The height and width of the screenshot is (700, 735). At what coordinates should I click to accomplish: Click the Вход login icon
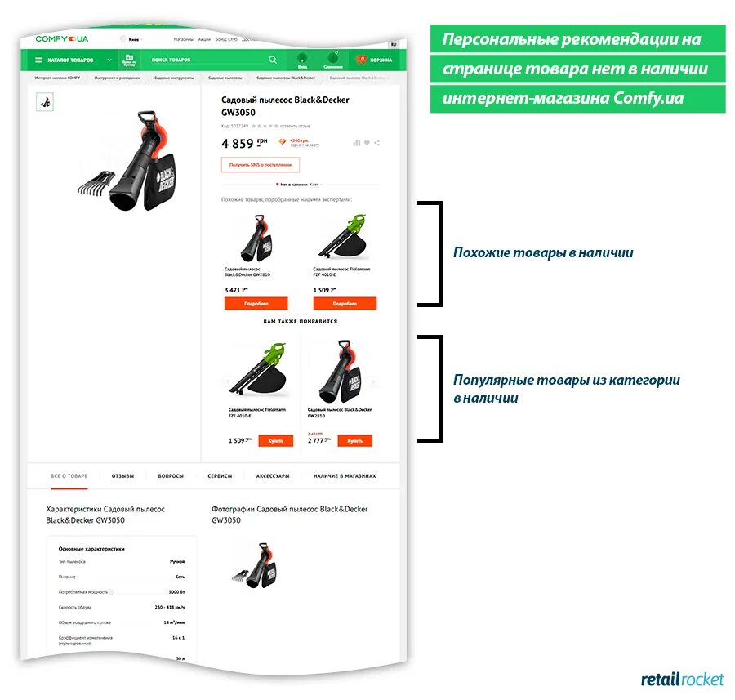pos(302,60)
